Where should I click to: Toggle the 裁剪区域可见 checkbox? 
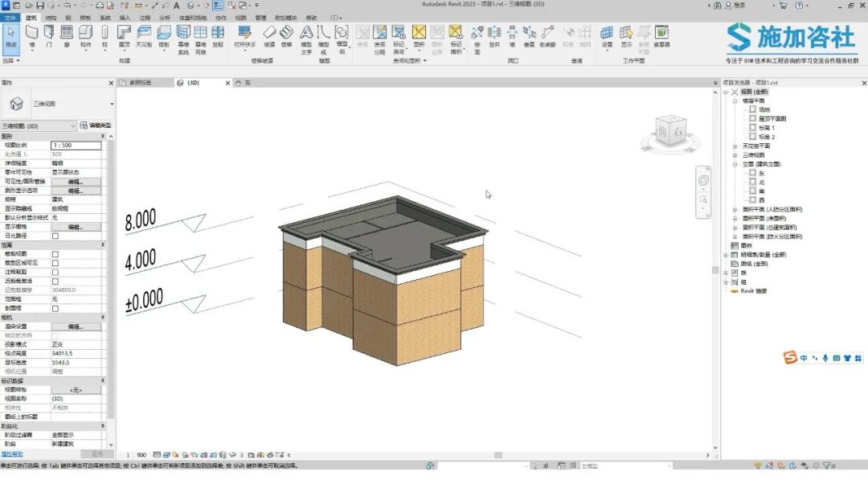tap(55, 263)
